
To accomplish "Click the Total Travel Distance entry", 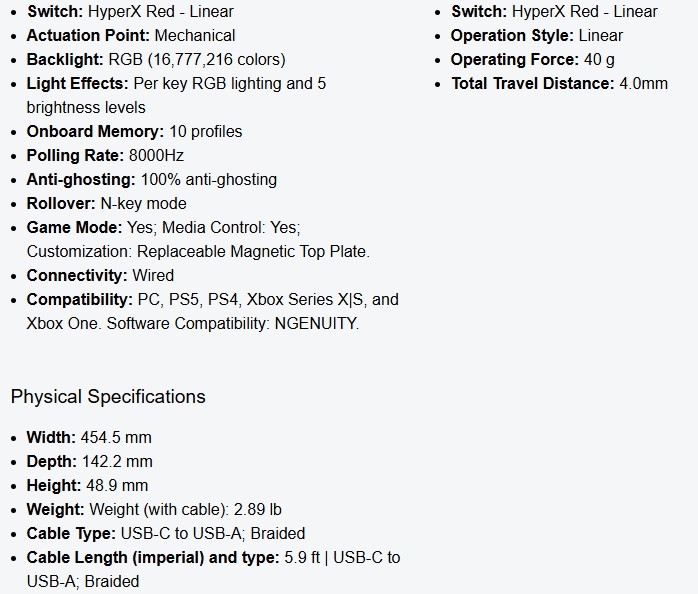I will pyautogui.click(x=560, y=84).
